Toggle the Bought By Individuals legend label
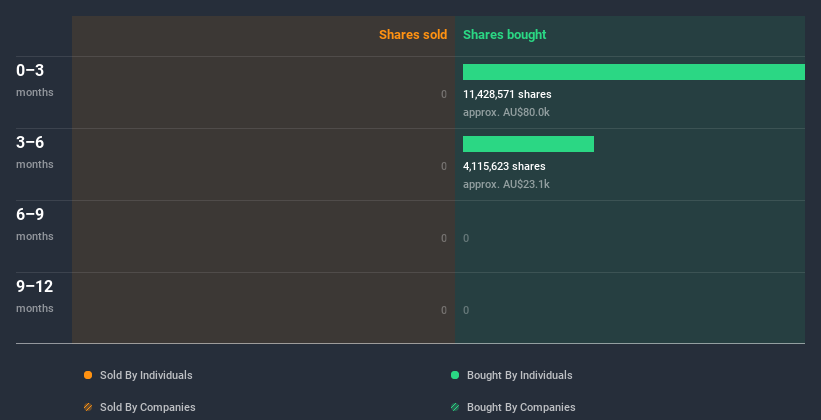 click(519, 375)
